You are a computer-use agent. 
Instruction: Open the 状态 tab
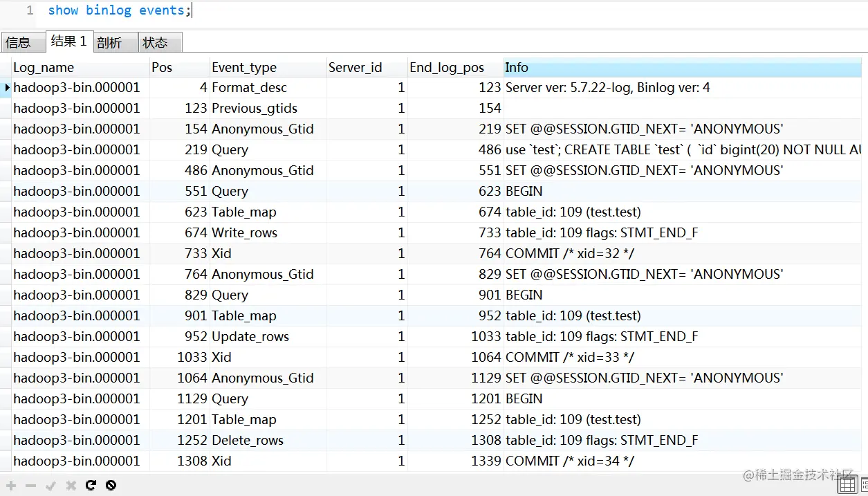(x=160, y=42)
